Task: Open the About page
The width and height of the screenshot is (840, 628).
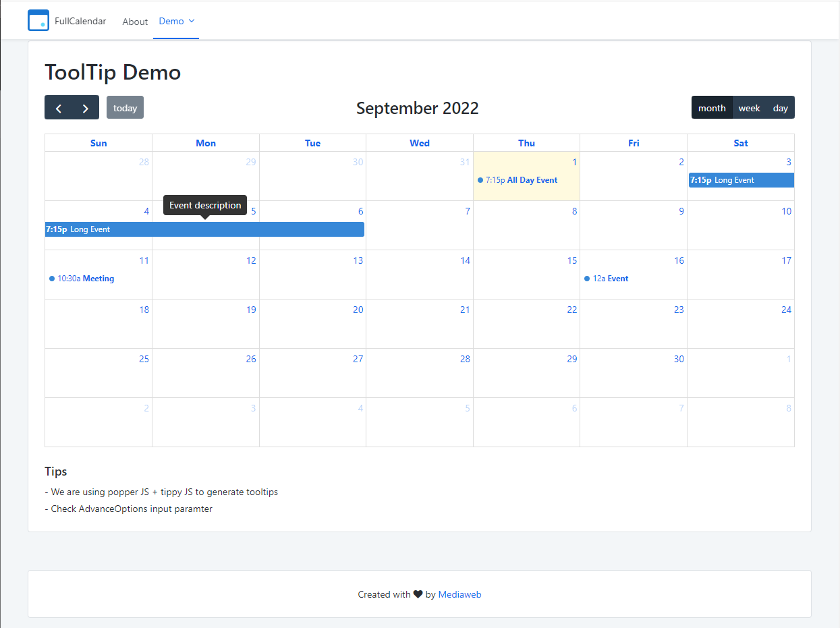Action: point(135,22)
